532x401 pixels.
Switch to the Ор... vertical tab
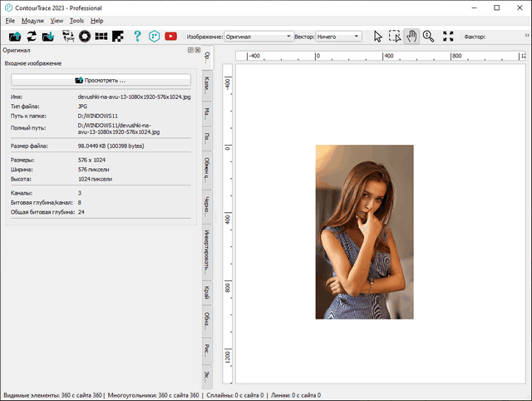coord(207,58)
